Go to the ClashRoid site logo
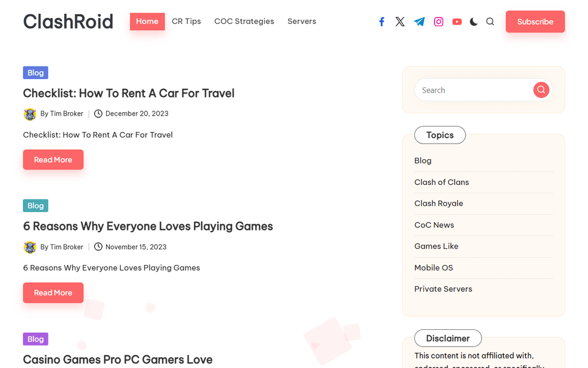The width and height of the screenshot is (588, 368). (x=68, y=21)
